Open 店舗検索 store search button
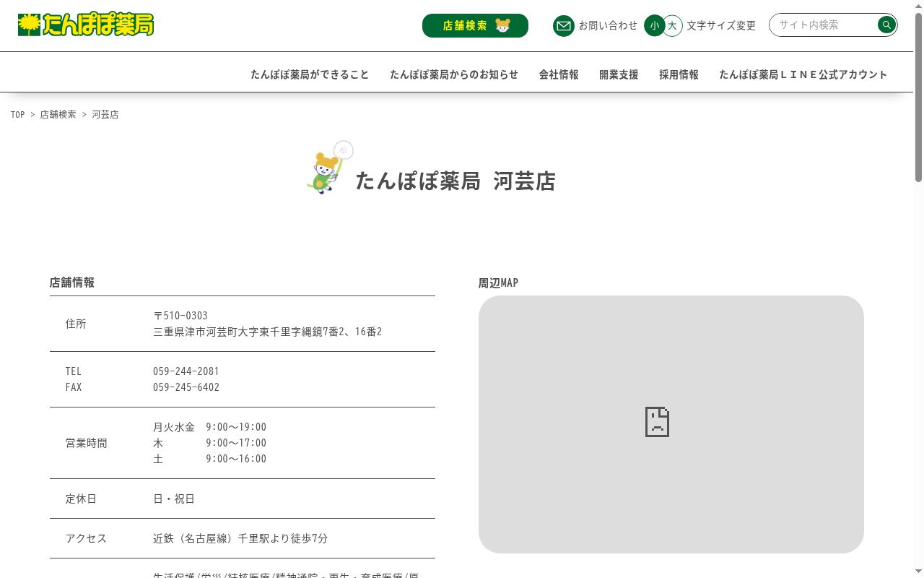Image resolution: width=924 pixels, height=578 pixels. [x=475, y=25]
